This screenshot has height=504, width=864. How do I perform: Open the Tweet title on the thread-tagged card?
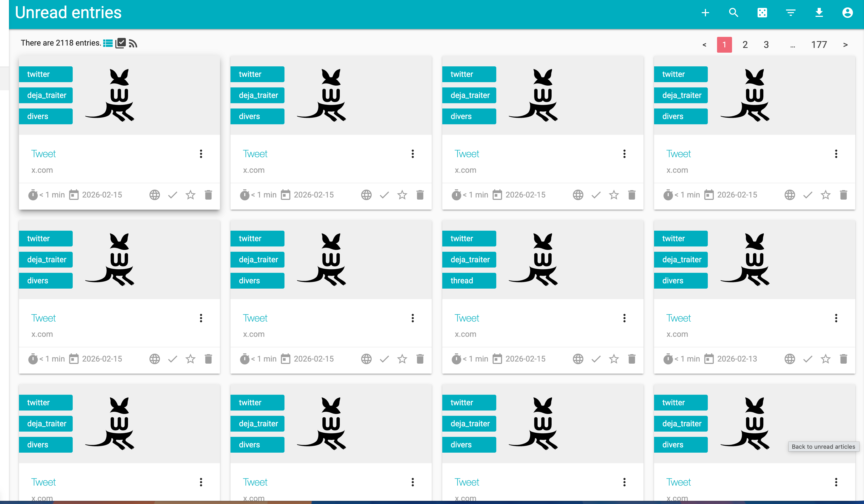click(x=467, y=318)
